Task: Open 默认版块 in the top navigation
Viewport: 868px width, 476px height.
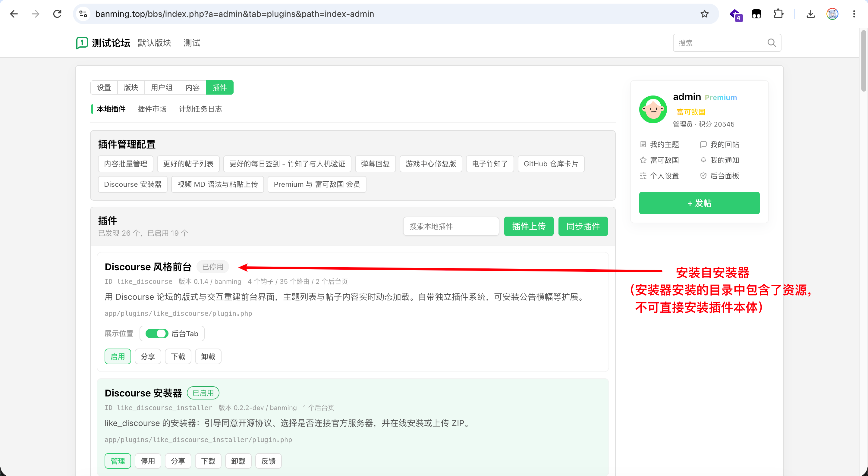Action: [154, 43]
